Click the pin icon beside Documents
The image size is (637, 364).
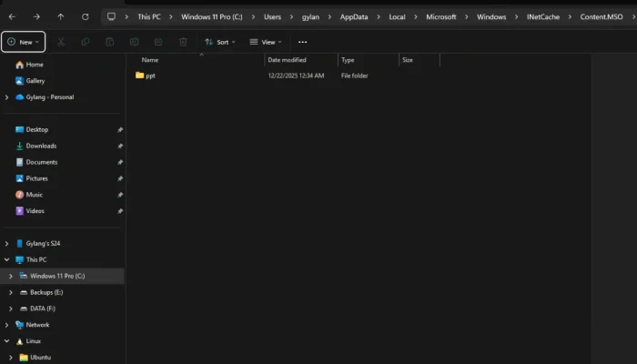tap(120, 163)
